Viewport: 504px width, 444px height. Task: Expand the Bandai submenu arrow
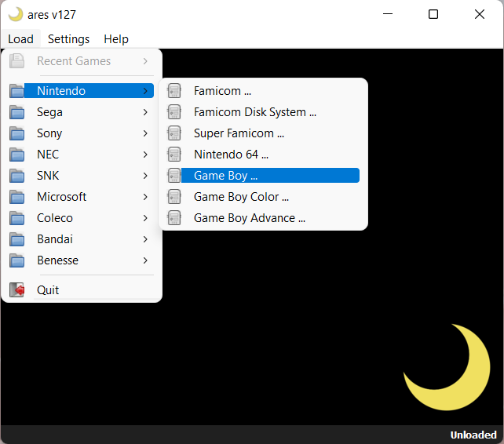point(145,239)
